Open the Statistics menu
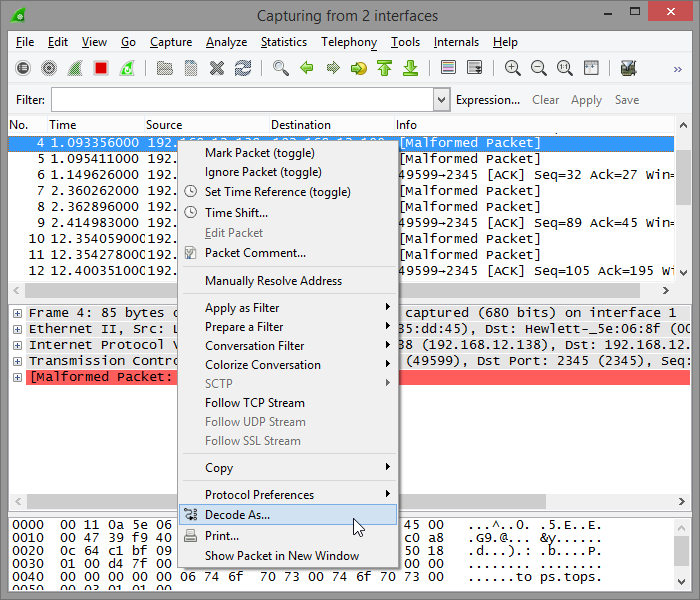 tap(283, 42)
